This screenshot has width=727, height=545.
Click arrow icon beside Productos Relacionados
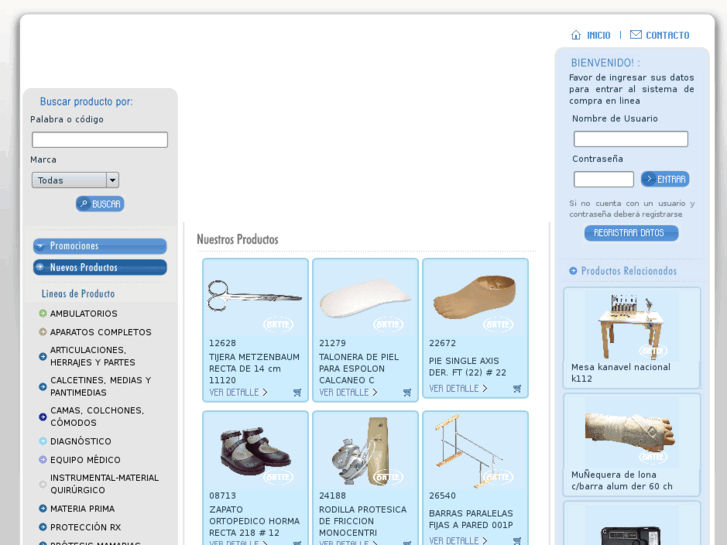tap(573, 271)
